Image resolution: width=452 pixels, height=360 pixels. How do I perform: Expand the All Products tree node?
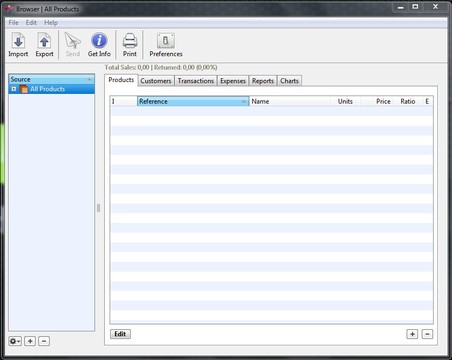pos(14,89)
